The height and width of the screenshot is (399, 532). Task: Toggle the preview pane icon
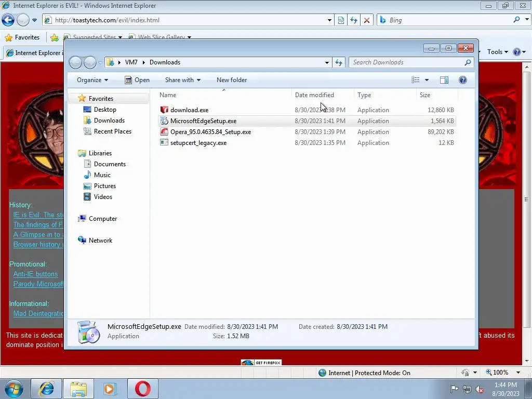pyautogui.click(x=444, y=79)
